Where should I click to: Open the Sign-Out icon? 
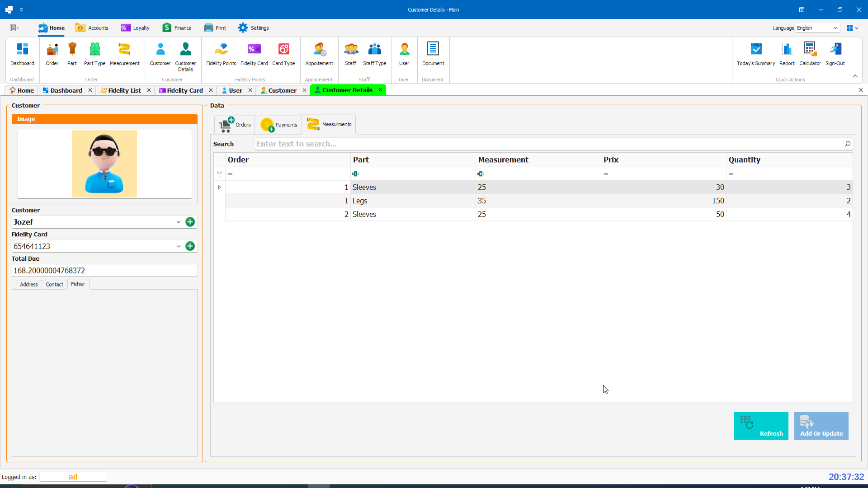pos(835,54)
